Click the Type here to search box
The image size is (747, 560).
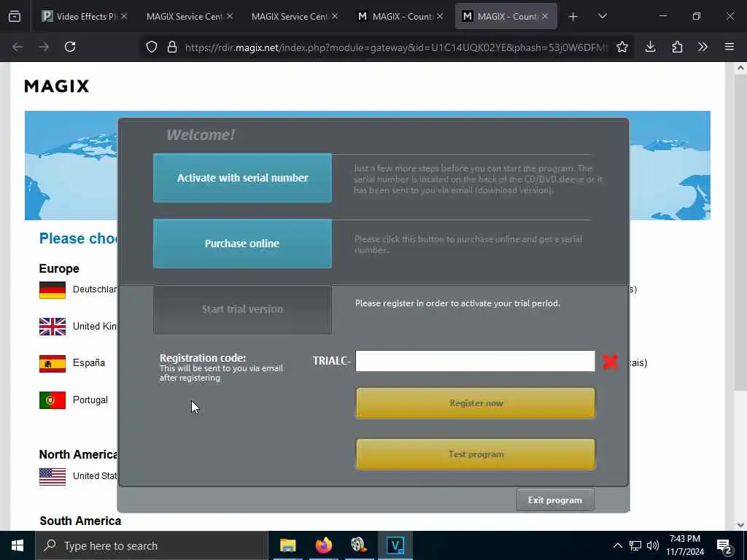pyautogui.click(x=152, y=545)
